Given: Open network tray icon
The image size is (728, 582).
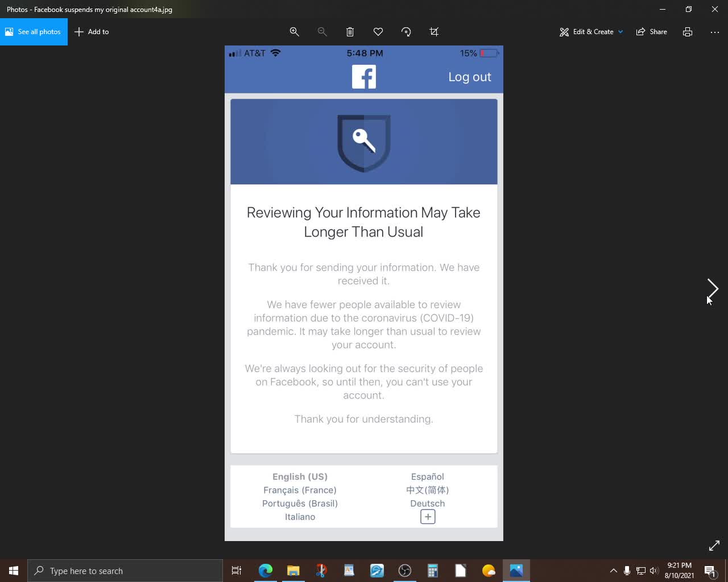Looking at the screenshot, I should 640,571.
